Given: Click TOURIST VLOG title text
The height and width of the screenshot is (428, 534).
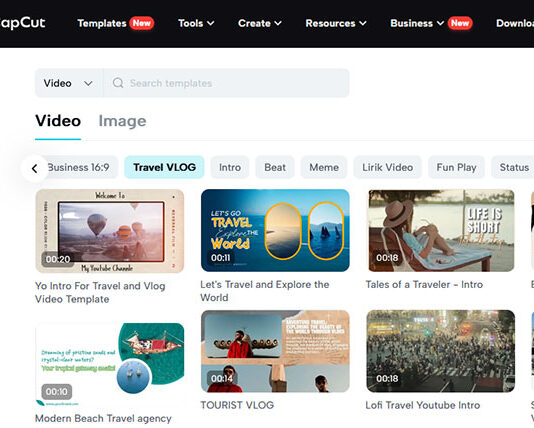Looking at the screenshot, I should coord(237,405).
